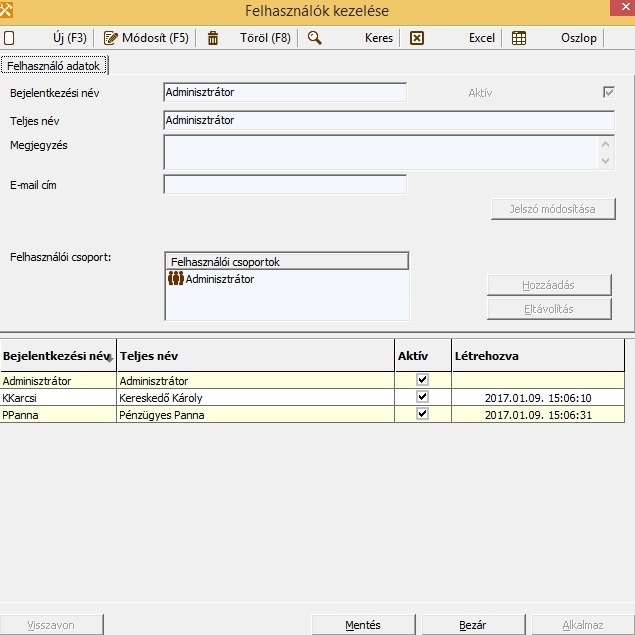Select the Felhasználó adatok tab
635x635 pixels.
[x=54, y=65]
